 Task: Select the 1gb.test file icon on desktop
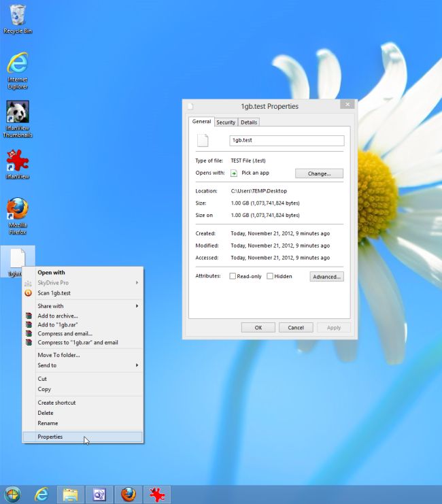click(18, 262)
